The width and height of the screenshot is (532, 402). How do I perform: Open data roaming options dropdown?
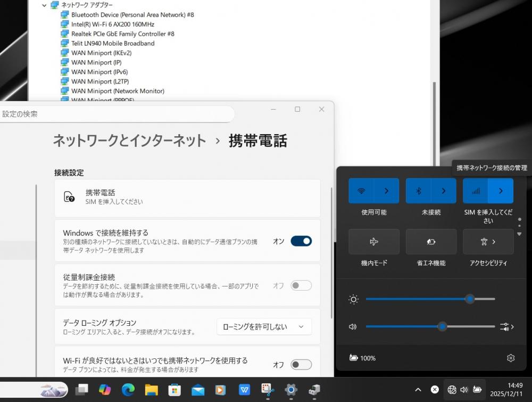[264, 326]
